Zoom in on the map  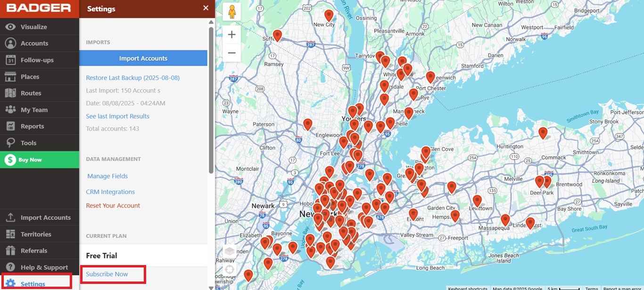point(231,34)
